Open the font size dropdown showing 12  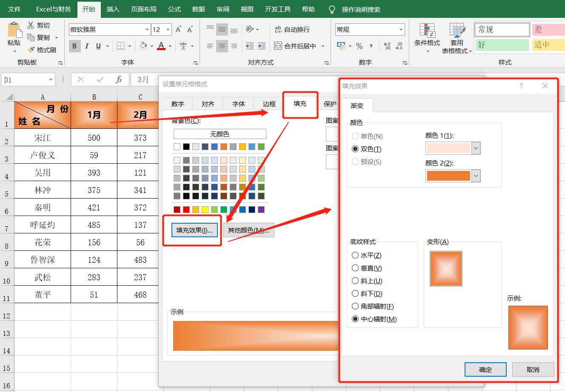click(x=168, y=29)
